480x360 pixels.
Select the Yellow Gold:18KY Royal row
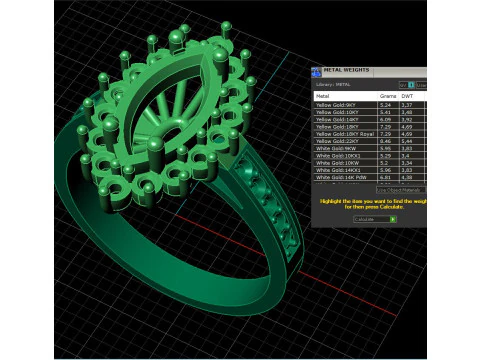[x=369, y=134]
